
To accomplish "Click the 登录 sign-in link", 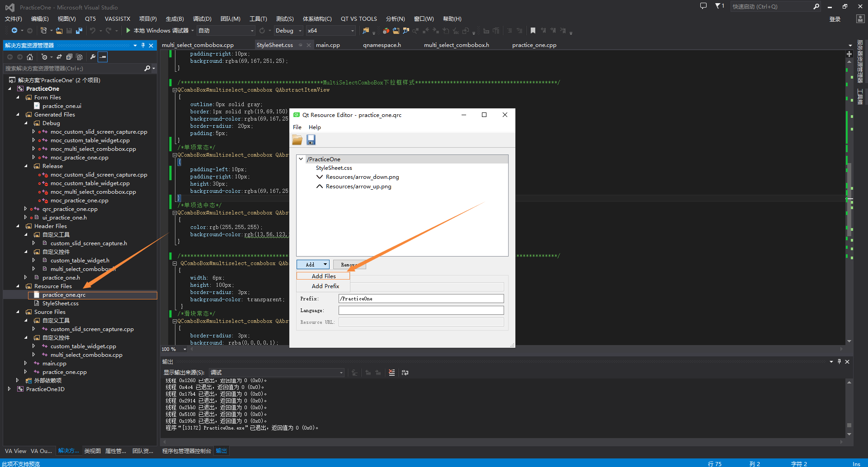I will pyautogui.click(x=835, y=19).
